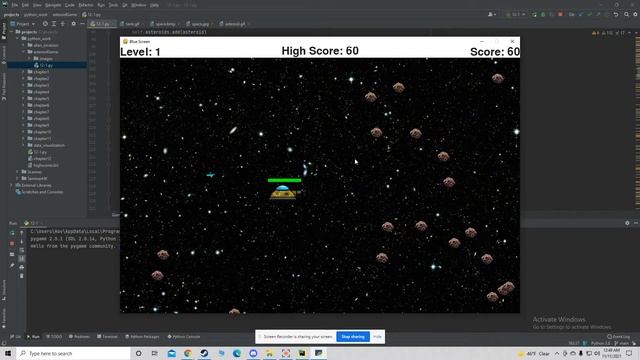Open the Code menu
Screen dimensions: 640x360
point(70,5)
